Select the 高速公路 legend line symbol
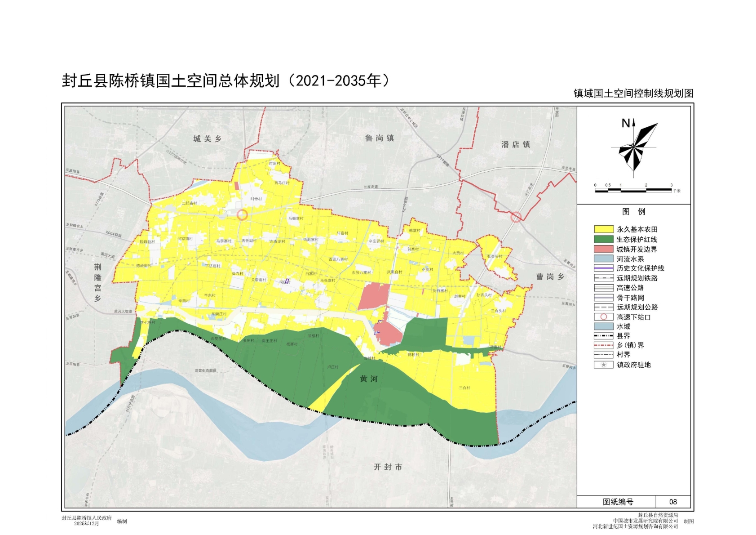This screenshot has width=756, height=535. 603,288
